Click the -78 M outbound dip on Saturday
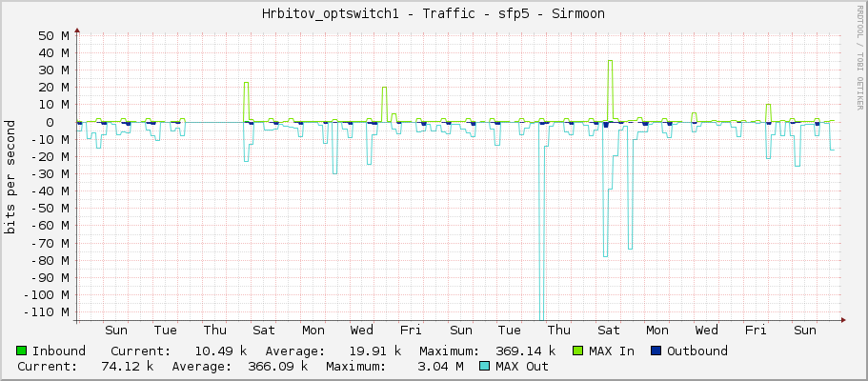Image resolution: width=868 pixels, height=381 pixels. (606, 256)
